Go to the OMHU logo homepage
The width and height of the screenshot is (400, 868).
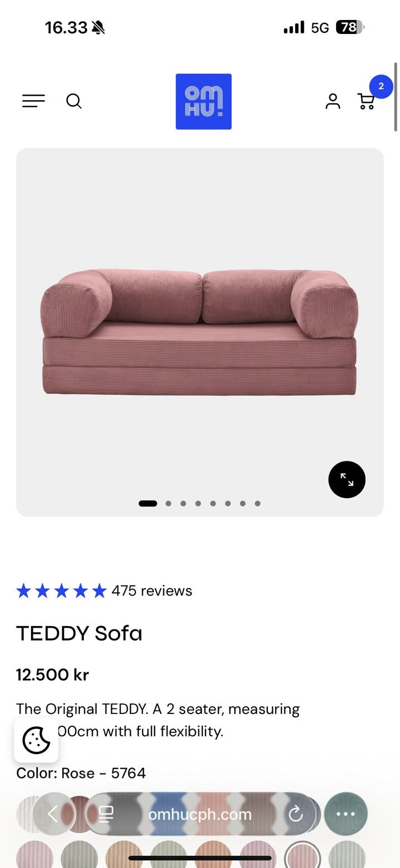pos(203,101)
